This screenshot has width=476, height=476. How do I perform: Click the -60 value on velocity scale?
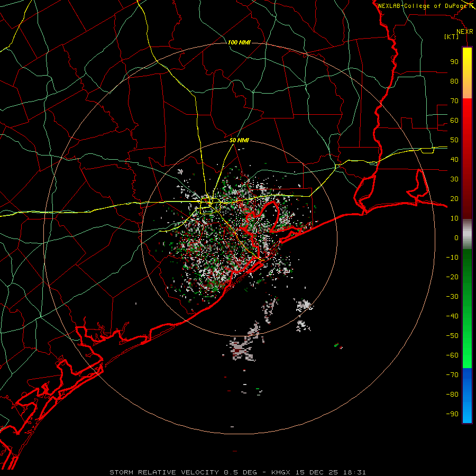452,355
